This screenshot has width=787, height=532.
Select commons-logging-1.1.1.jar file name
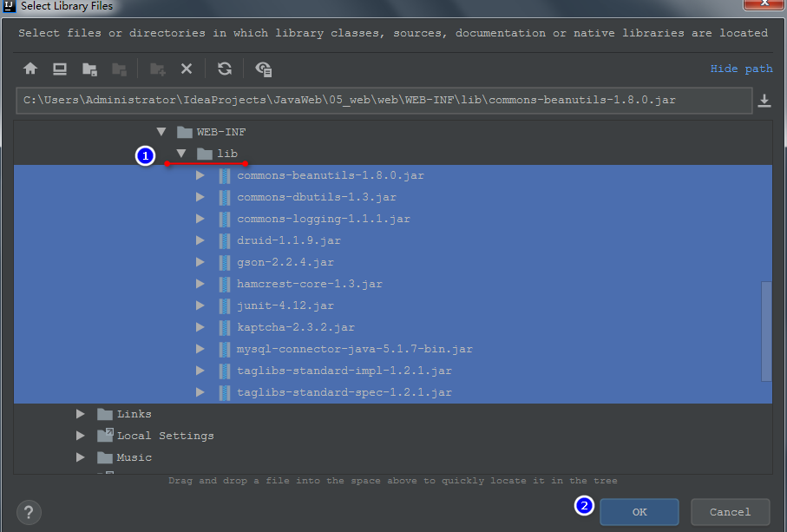(324, 219)
